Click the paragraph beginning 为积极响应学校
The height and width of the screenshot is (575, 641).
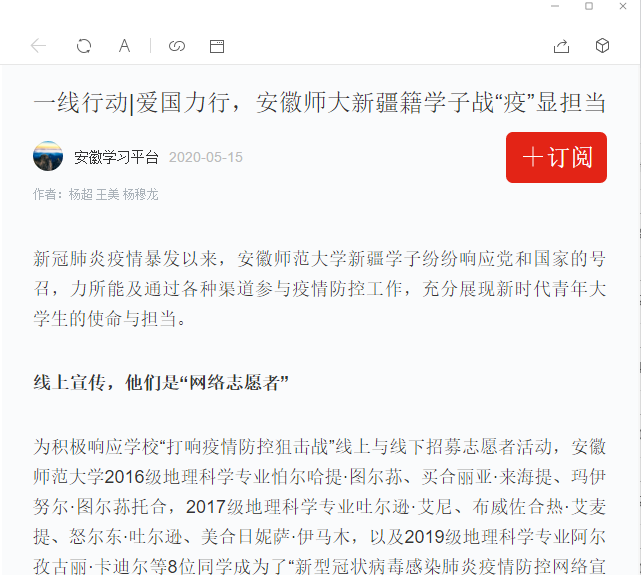(319, 506)
